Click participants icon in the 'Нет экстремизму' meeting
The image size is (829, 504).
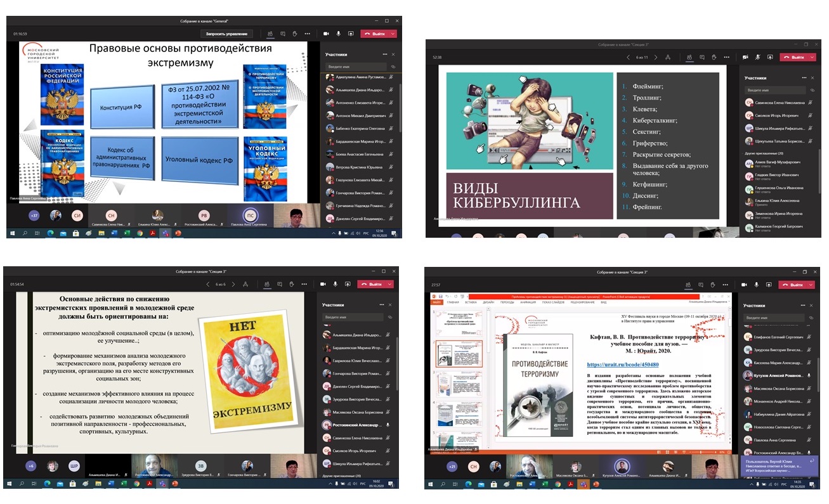(x=267, y=283)
